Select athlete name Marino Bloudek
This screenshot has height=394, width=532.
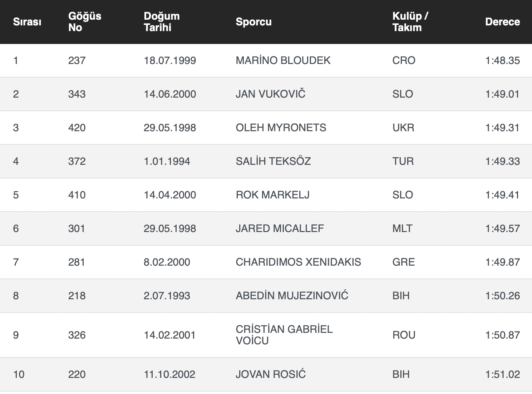(283, 60)
